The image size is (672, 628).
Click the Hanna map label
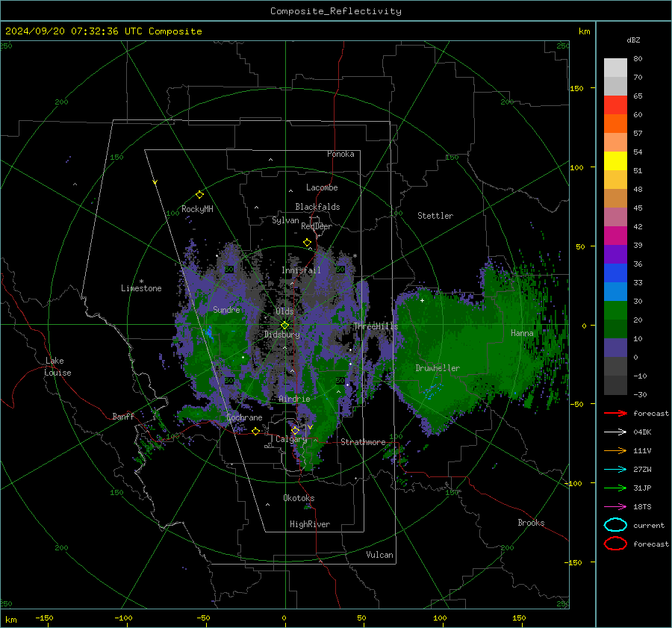(522, 333)
